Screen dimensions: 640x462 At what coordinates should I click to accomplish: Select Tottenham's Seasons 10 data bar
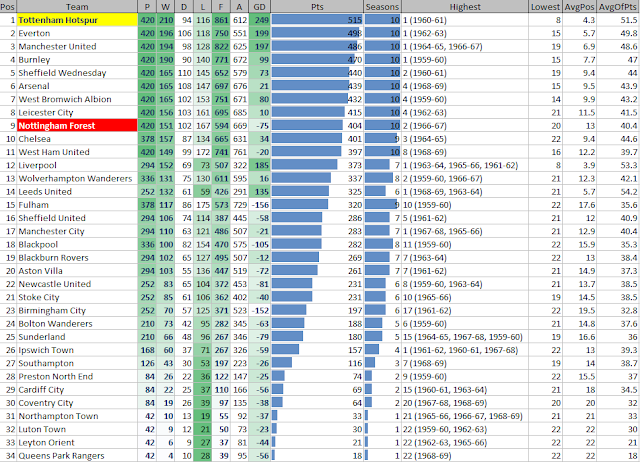coord(382,20)
